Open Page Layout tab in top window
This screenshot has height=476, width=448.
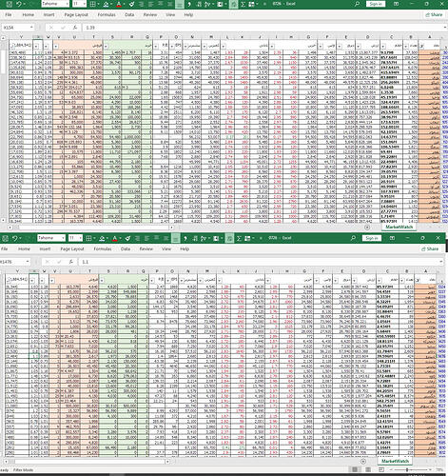coord(76,15)
